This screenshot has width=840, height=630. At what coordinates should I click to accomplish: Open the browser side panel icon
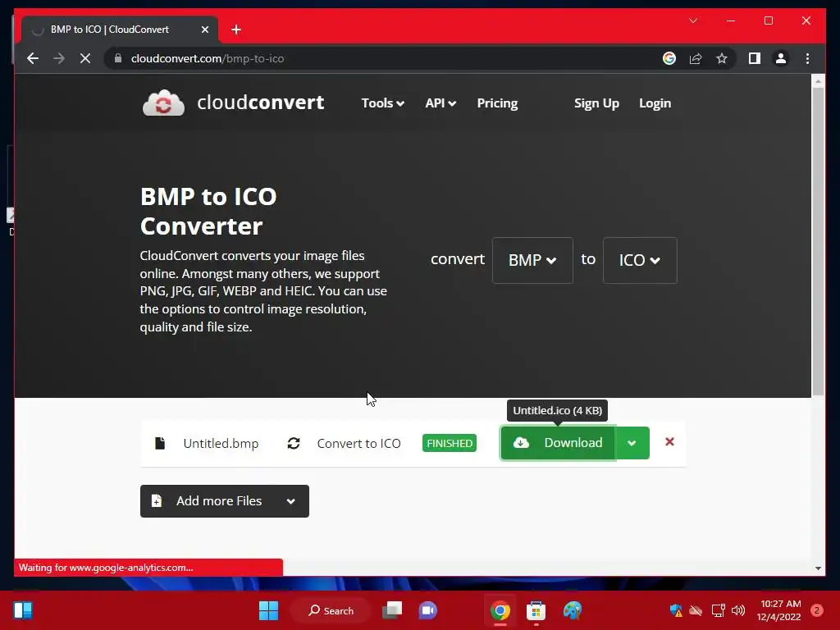click(755, 58)
